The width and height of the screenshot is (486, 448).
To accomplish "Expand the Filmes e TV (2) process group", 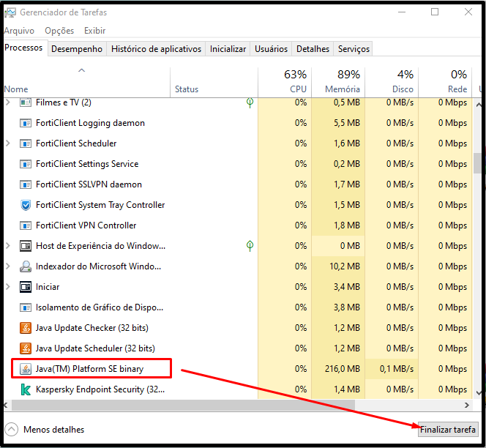I will (8, 102).
